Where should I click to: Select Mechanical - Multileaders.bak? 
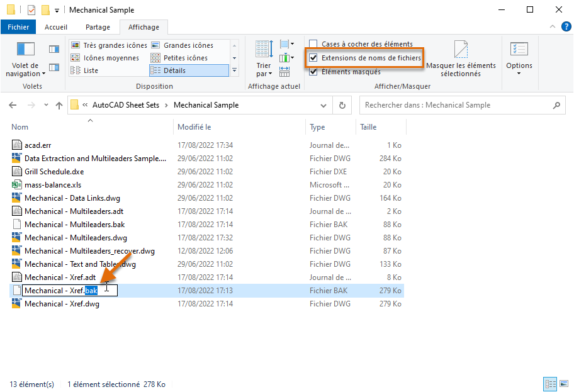pyautogui.click(x=75, y=225)
